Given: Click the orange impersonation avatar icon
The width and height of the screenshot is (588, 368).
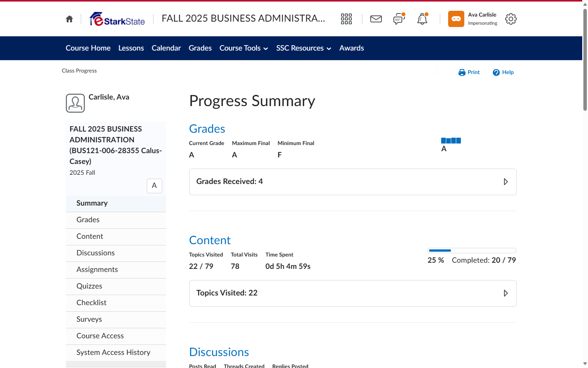Looking at the screenshot, I should tap(456, 19).
